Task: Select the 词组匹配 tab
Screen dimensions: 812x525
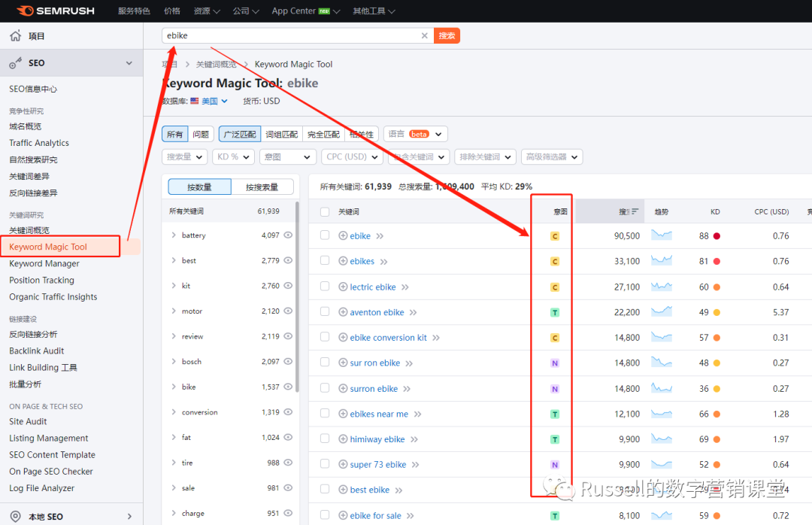Action: [282, 134]
